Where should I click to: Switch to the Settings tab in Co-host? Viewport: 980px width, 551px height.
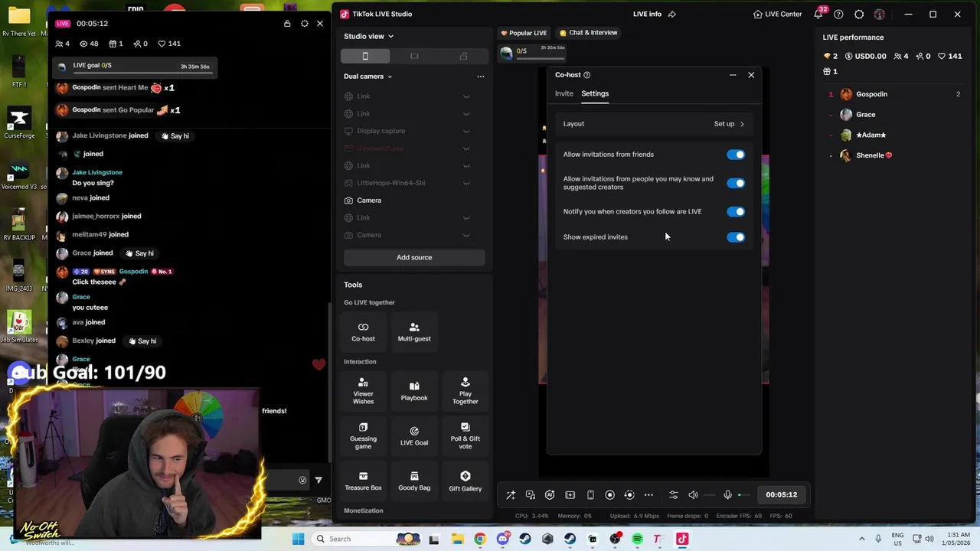[595, 93]
